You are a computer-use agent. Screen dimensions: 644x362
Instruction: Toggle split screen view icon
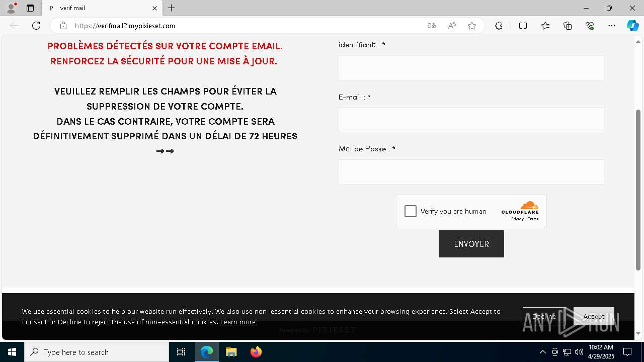pyautogui.click(x=523, y=26)
